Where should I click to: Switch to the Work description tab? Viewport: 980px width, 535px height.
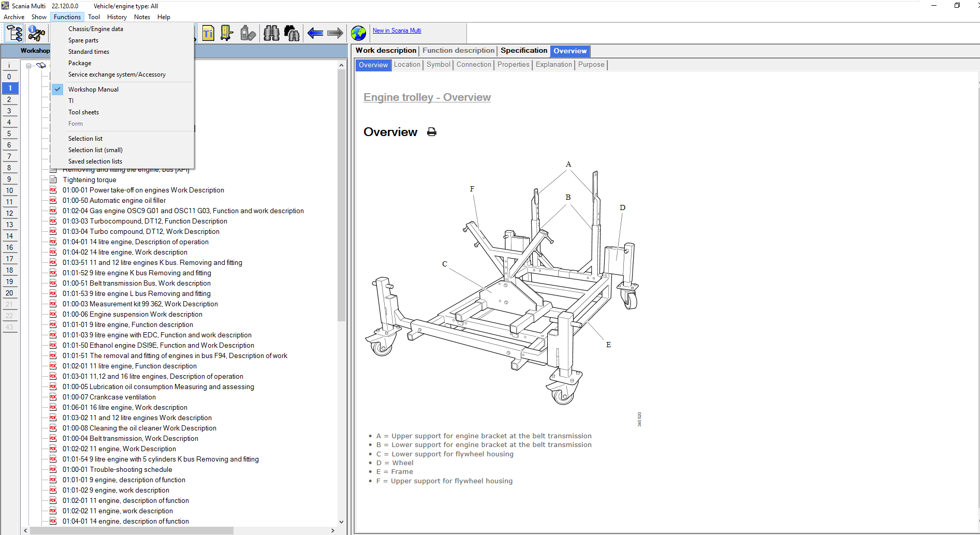[386, 51]
